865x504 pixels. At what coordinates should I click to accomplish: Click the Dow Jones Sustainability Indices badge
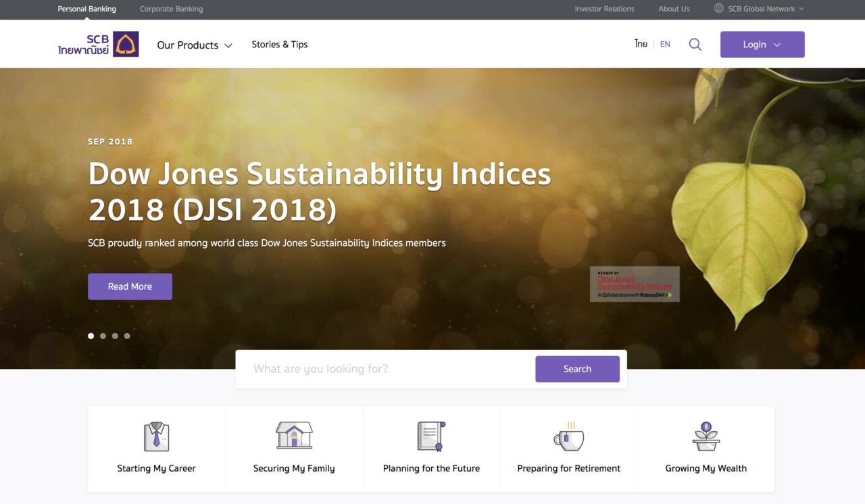pos(635,284)
